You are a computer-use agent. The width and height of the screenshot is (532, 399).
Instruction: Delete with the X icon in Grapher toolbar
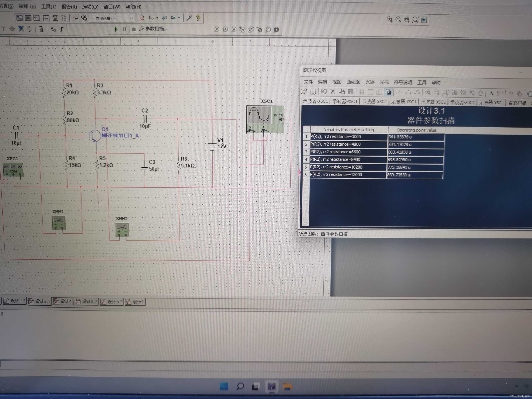tap(333, 92)
